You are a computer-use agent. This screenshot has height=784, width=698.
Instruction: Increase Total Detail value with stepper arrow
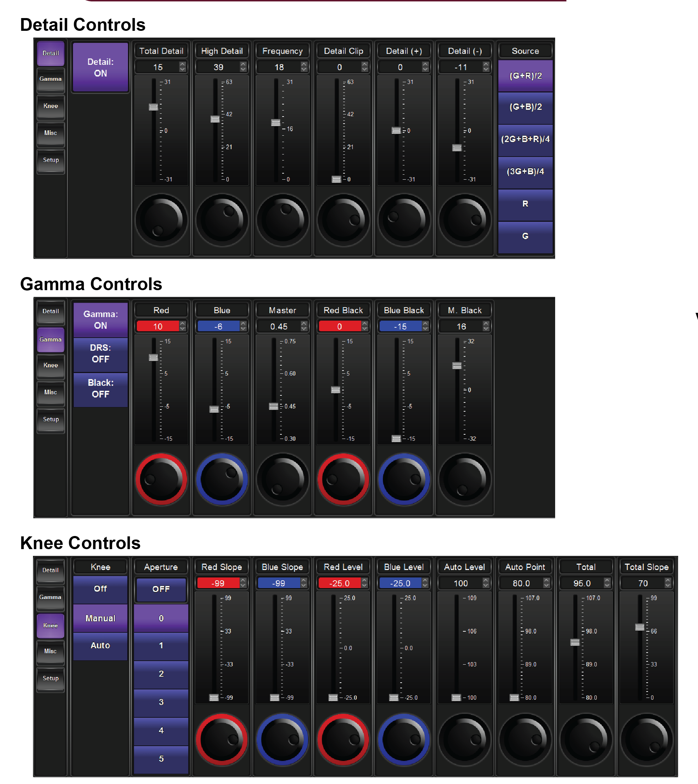(x=183, y=64)
